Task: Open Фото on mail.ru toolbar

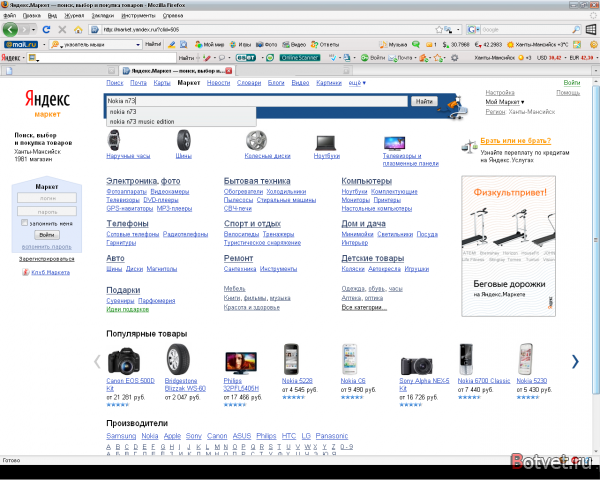Action: point(266,44)
